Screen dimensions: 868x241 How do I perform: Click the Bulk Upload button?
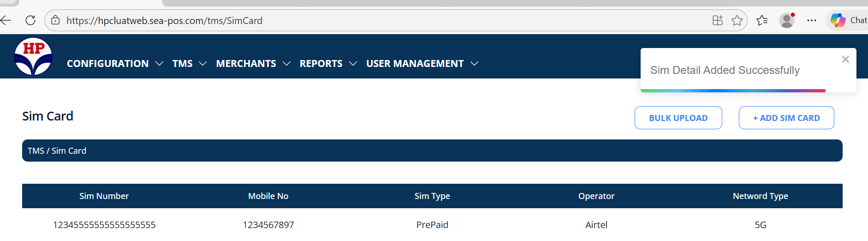678,118
